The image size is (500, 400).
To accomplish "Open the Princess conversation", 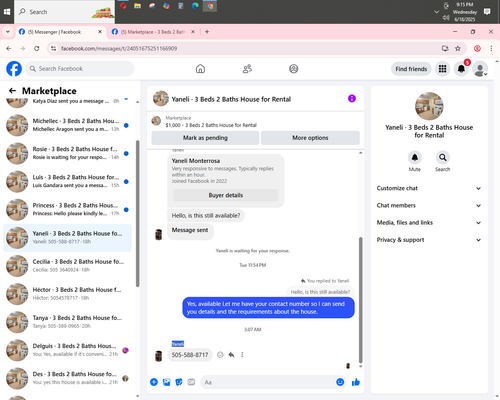I will point(67,210).
